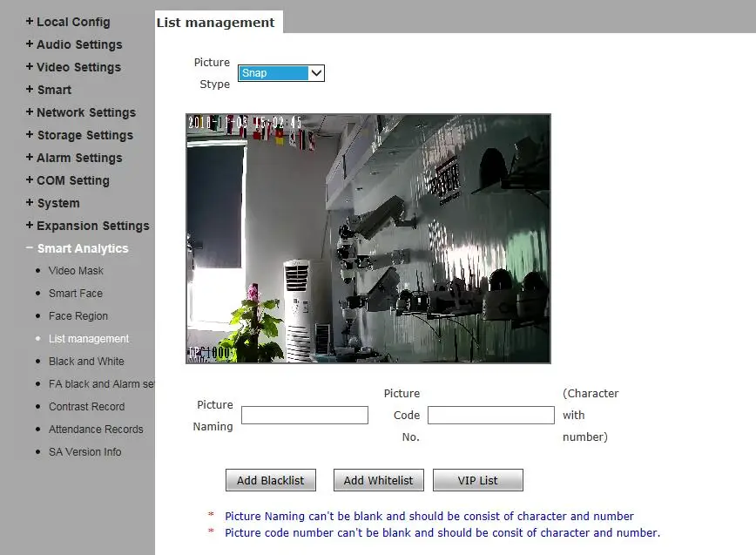Open the Video Mask page
The image size is (756, 555).
click(x=76, y=271)
